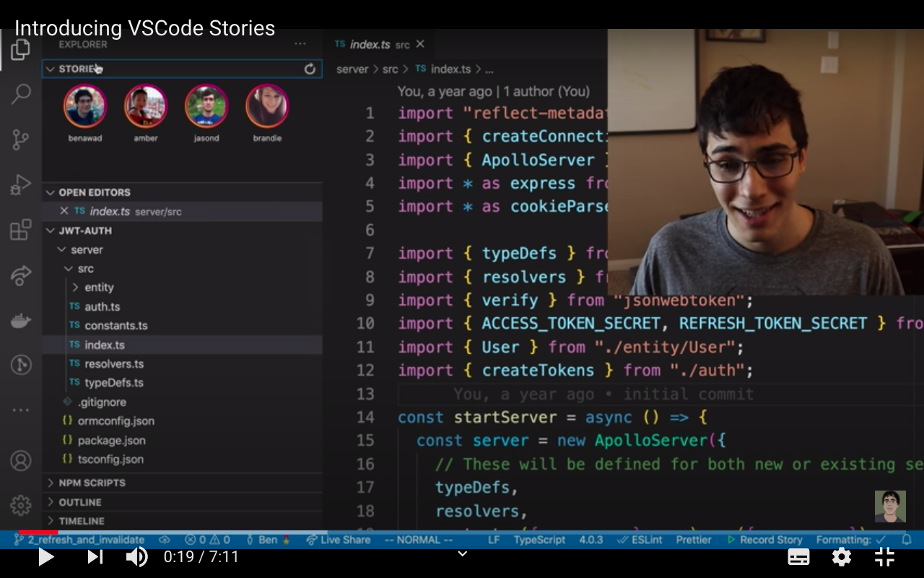Click src in the breadcrumb

(x=390, y=69)
